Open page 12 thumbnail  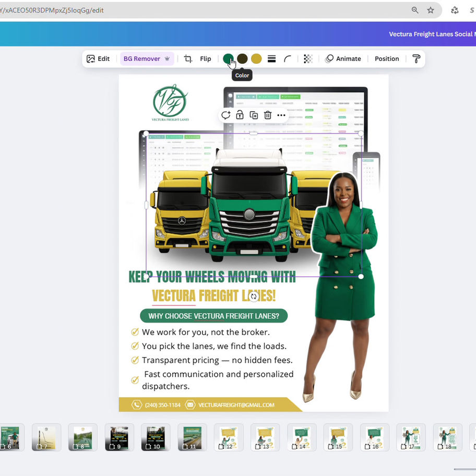(x=229, y=437)
